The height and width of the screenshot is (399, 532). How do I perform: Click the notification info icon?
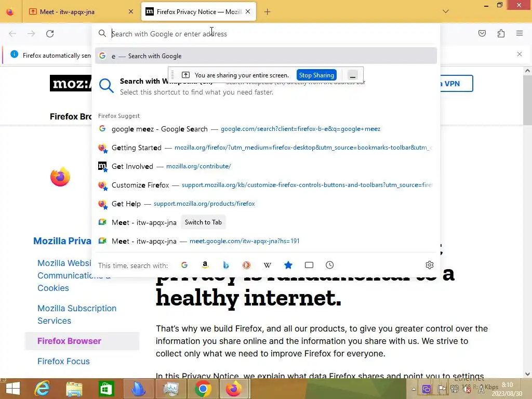(14, 54)
